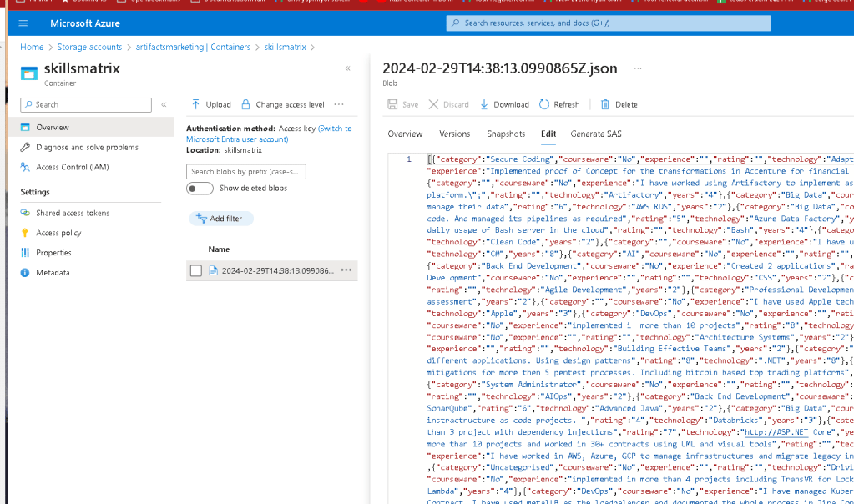Open the blob row context ellipsis

click(x=346, y=270)
